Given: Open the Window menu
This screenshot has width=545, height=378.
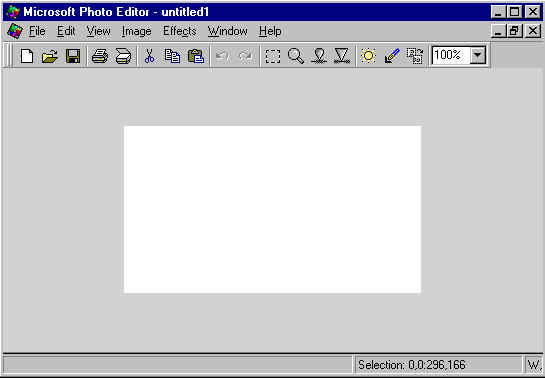Looking at the screenshot, I should [x=228, y=31].
